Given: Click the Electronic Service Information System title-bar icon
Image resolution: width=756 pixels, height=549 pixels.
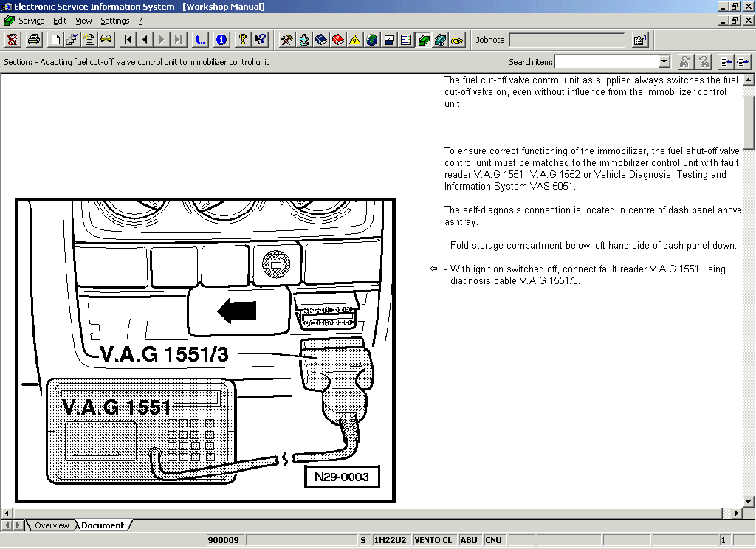Looking at the screenshot, I should (7, 6).
